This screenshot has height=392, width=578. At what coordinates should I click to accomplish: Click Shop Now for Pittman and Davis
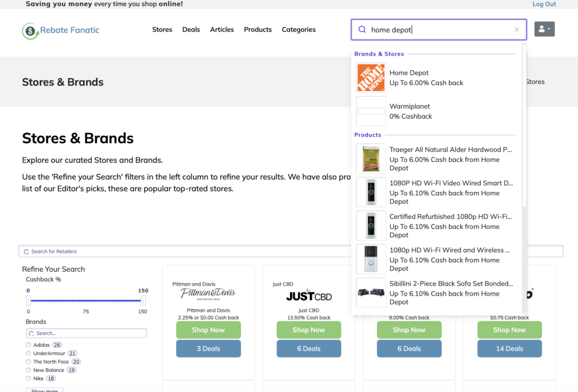[208, 330]
